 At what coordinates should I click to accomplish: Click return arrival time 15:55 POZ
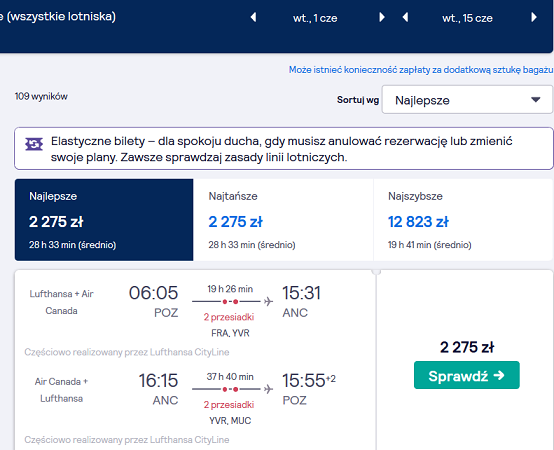[x=308, y=390]
